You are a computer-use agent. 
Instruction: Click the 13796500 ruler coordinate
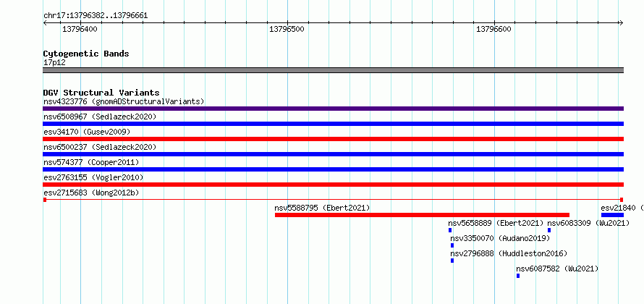[x=287, y=30]
